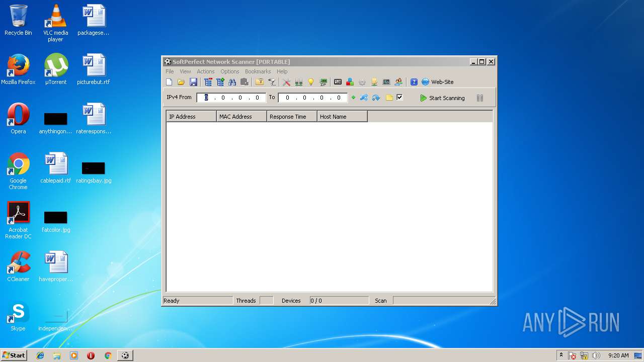Viewport: 644px width, 362px height.
Task: Click the users people toolbar icon
Action: pos(398,82)
